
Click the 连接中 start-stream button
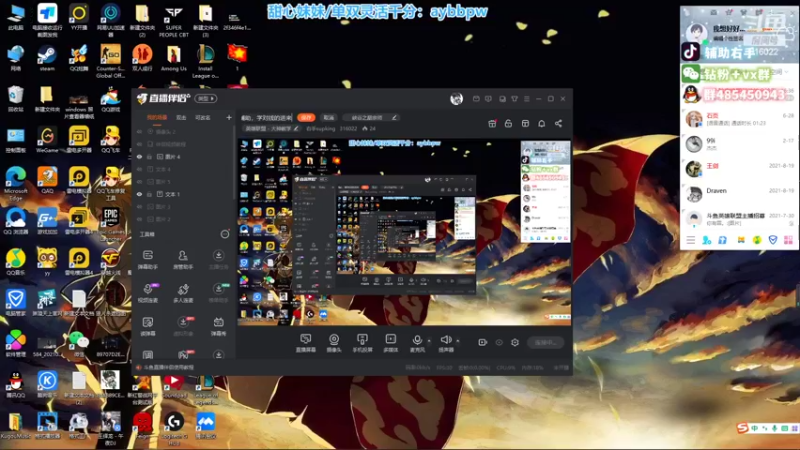click(545, 342)
